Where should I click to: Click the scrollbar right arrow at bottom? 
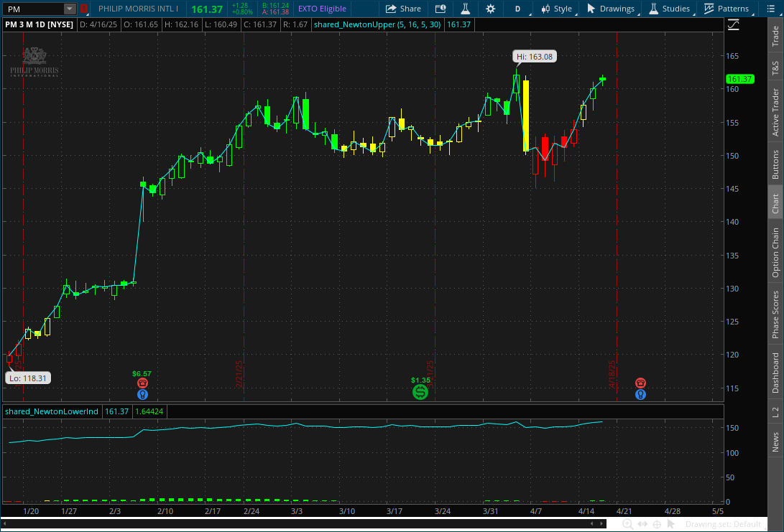tap(601, 523)
